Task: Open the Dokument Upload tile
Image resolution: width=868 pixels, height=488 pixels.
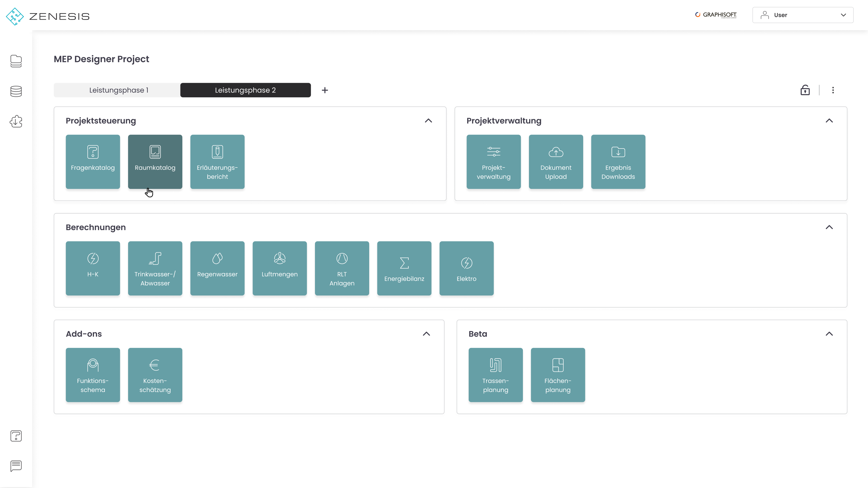Action: (x=556, y=162)
